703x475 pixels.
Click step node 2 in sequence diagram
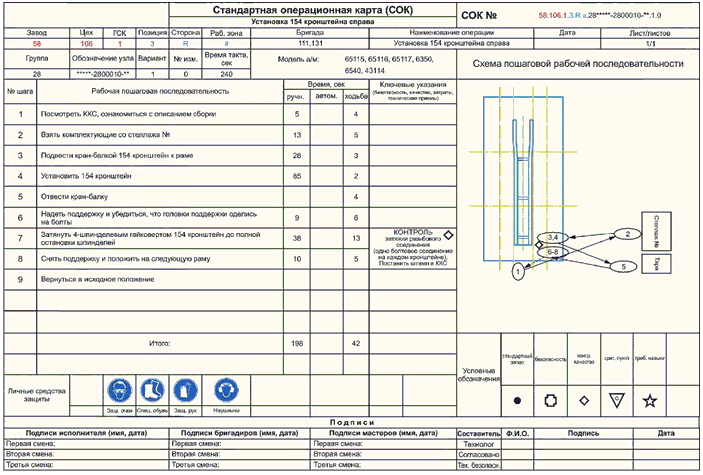pos(627,233)
